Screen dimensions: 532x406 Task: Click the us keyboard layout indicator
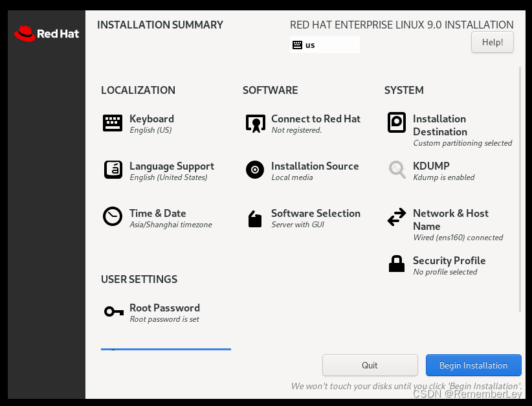click(x=325, y=45)
